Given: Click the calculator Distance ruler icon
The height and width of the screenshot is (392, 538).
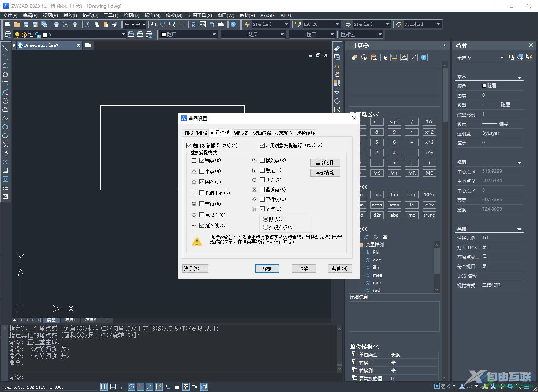Looking at the screenshot, I should (394, 57).
